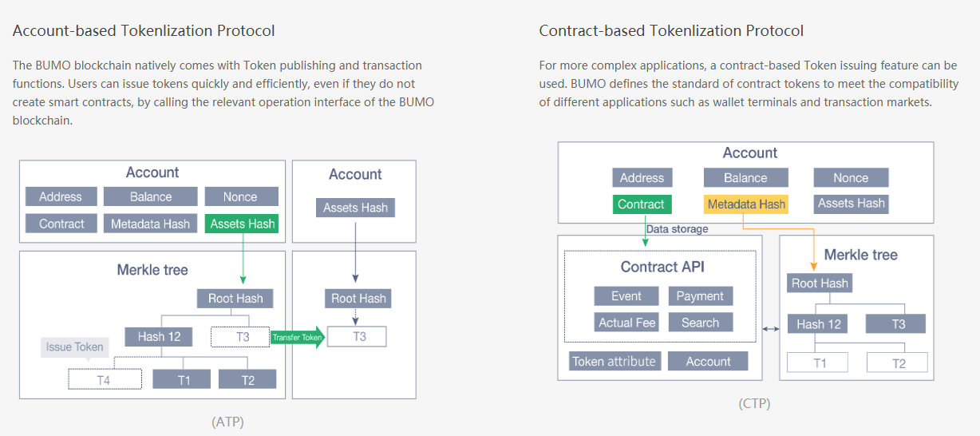The image size is (980, 436).
Task: Click Contract-based Tokenlization Protocol heading
Action: [x=671, y=31]
